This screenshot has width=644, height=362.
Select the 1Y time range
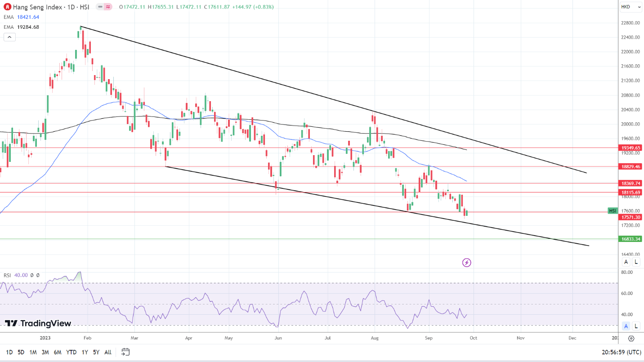85,352
